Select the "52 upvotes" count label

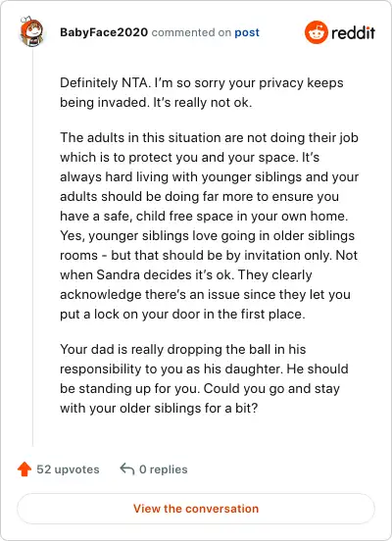(x=68, y=469)
